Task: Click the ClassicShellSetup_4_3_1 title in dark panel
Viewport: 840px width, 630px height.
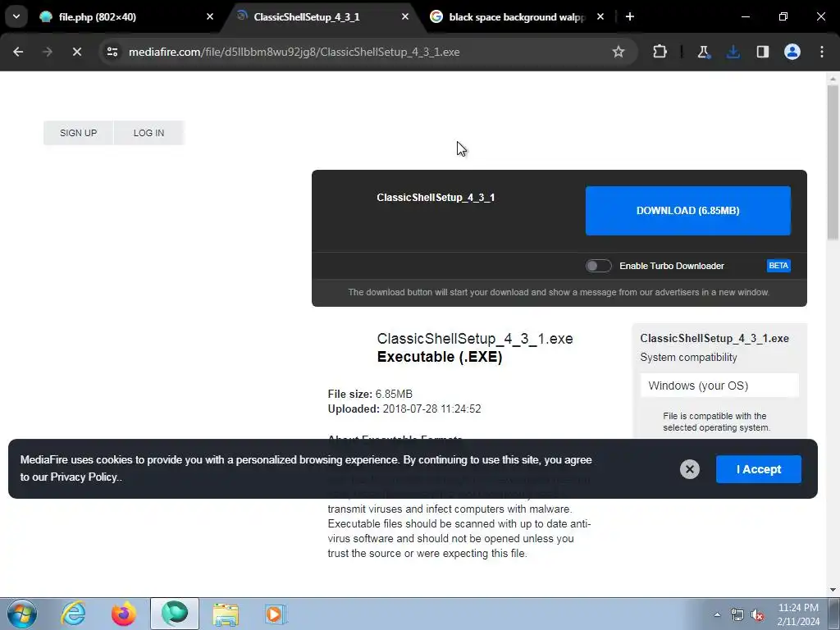Action: click(436, 198)
